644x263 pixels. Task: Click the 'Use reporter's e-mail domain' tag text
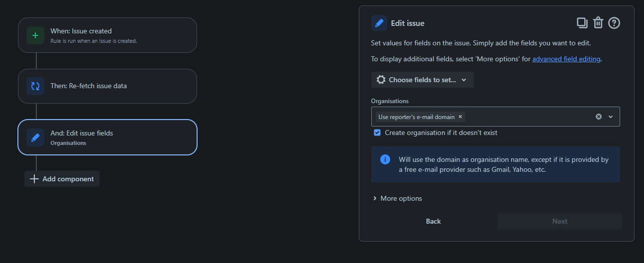coord(416,117)
